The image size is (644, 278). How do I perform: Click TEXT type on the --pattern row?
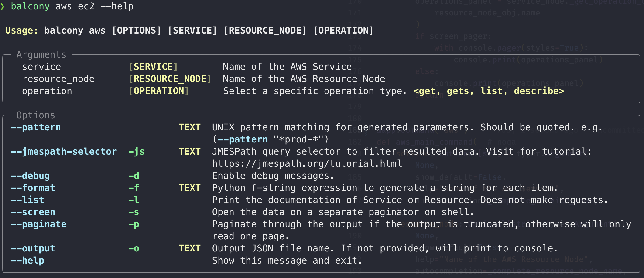click(189, 127)
